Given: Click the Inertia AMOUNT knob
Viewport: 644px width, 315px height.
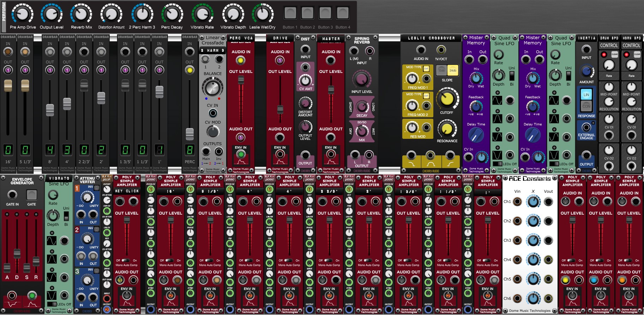Looking at the screenshot, I should click(x=586, y=72).
